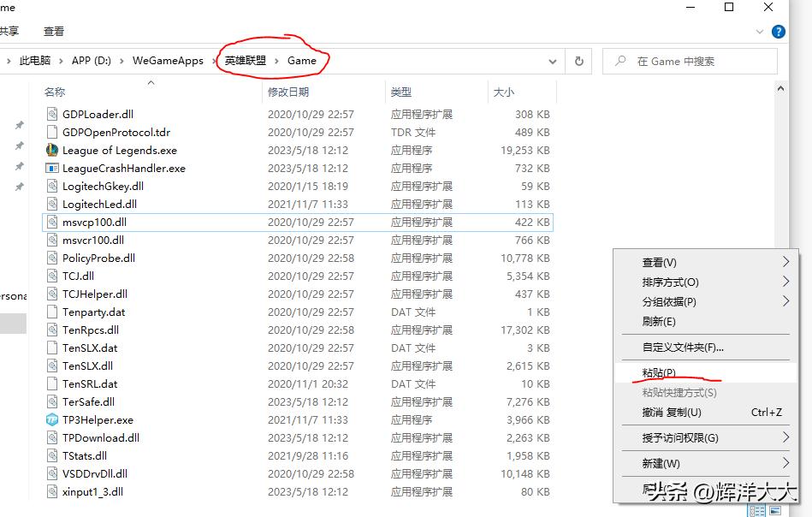
Task: Click the TP3Helper.exe application icon
Action: (52, 419)
